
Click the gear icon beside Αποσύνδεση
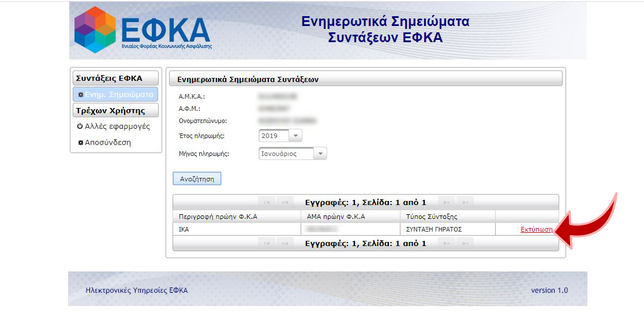(81, 143)
